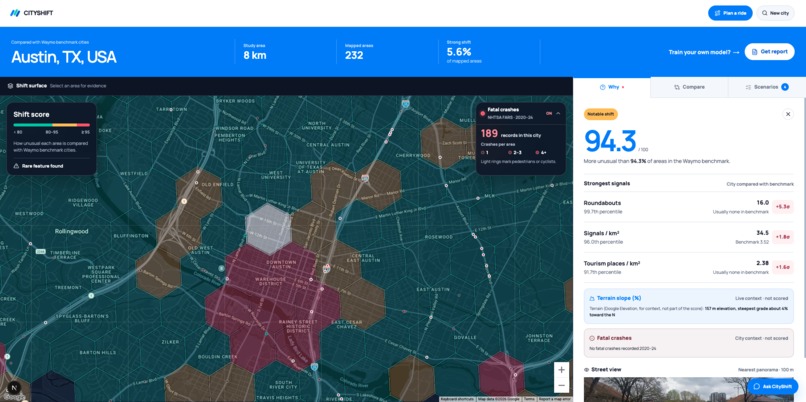Screen dimensions: 806x402
Task: Click the Mapped areas 232 value
Action: [354, 55]
